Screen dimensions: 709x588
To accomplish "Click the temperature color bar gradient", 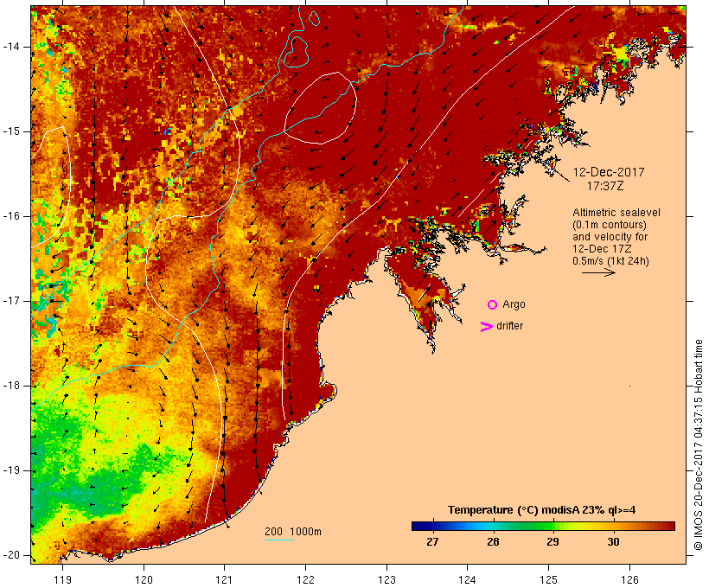I will [543, 526].
